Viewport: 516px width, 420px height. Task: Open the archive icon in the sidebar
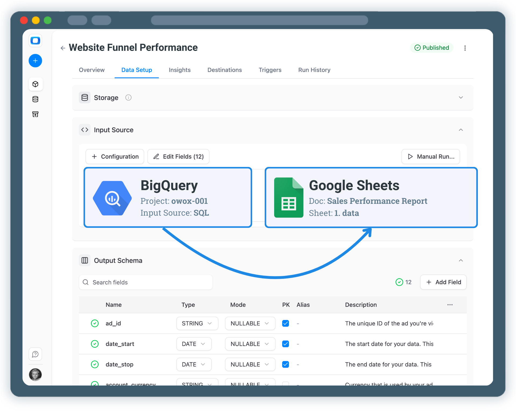(x=35, y=114)
